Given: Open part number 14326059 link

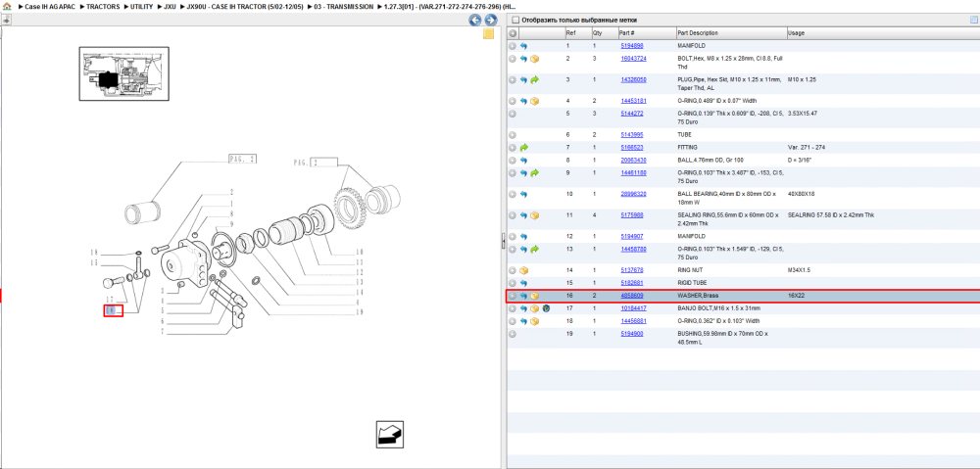Looking at the screenshot, I should (633, 80).
